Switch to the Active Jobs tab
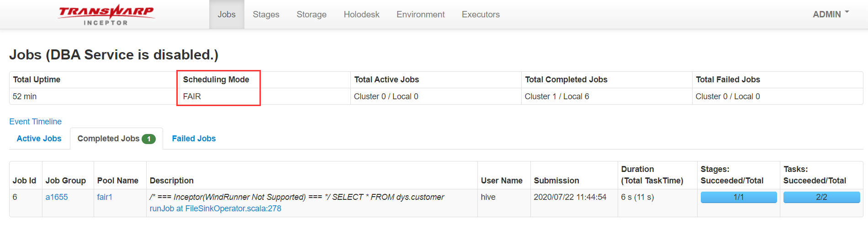The height and width of the screenshot is (225, 868). pos(39,139)
